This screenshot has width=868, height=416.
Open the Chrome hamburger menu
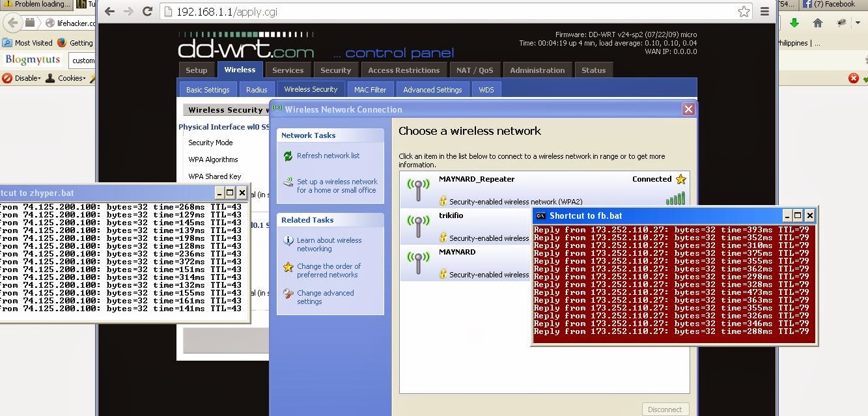click(764, 12)
